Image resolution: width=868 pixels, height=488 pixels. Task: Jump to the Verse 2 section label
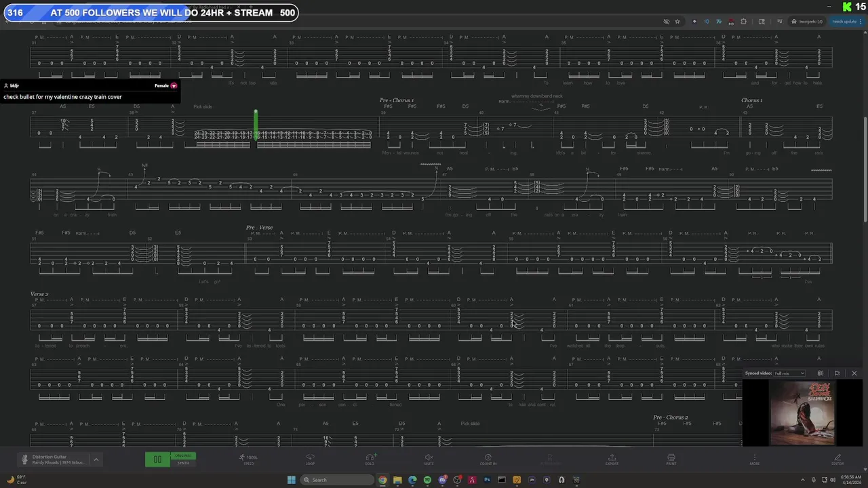(x=39, y=294)
